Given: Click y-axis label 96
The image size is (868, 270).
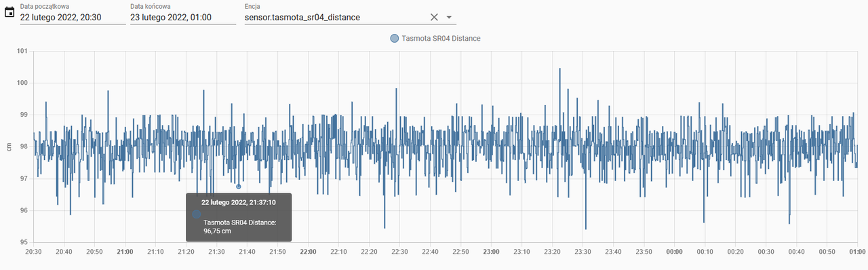Looking at the screenshot, I should pyautogui.click(x=24, y=210).
